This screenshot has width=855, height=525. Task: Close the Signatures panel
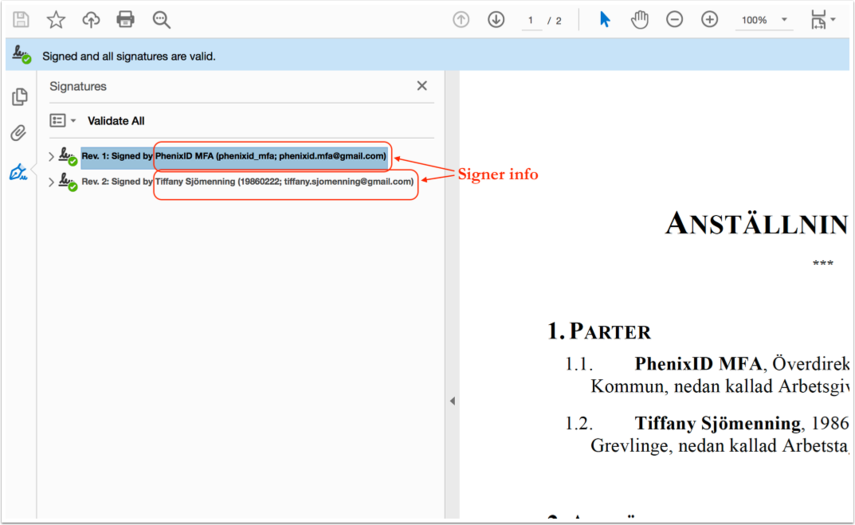pyautogui.click(x=422, y=86)
